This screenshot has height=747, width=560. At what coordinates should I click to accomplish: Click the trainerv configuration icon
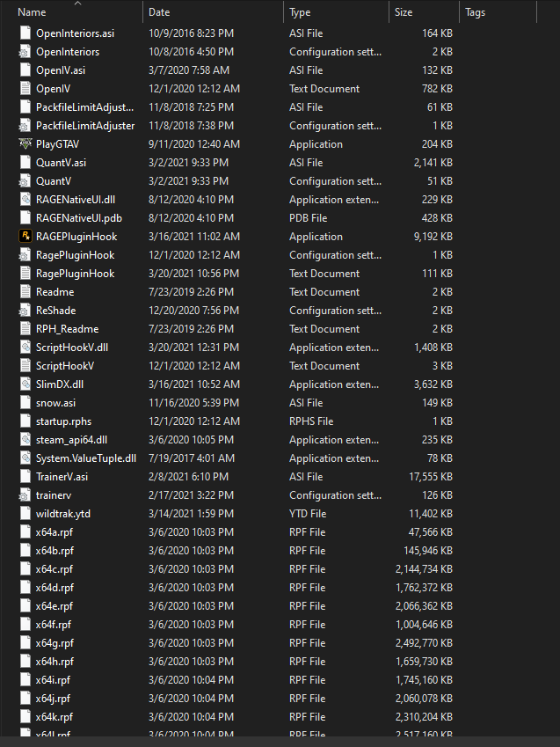[x=25, y=495]
